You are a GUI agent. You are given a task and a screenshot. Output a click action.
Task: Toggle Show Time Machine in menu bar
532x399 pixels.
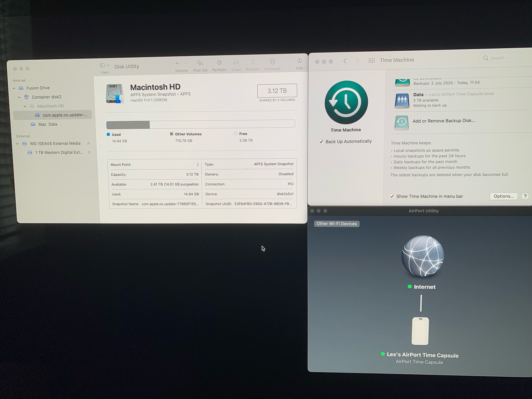(x=392, y=196)
